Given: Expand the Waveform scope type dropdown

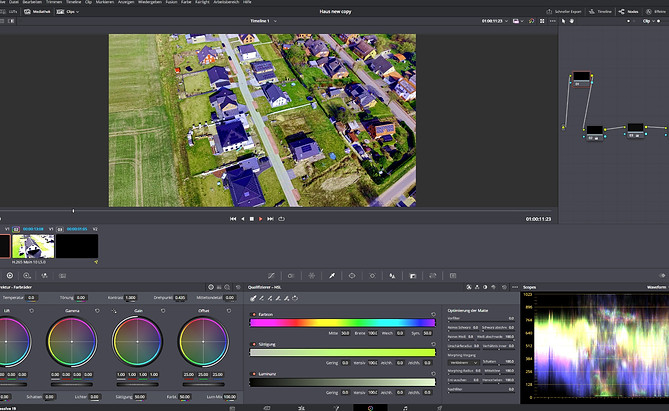Looking at the screenshot, I should coord(656,286).
